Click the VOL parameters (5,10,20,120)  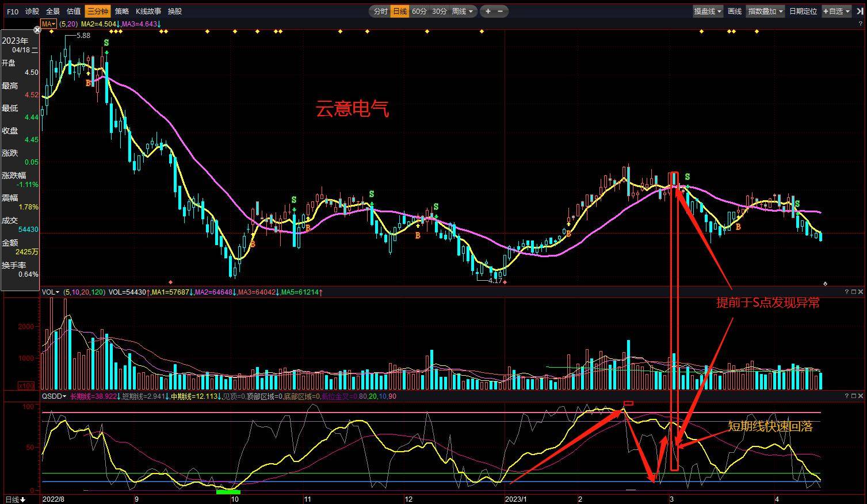(84, 292)
